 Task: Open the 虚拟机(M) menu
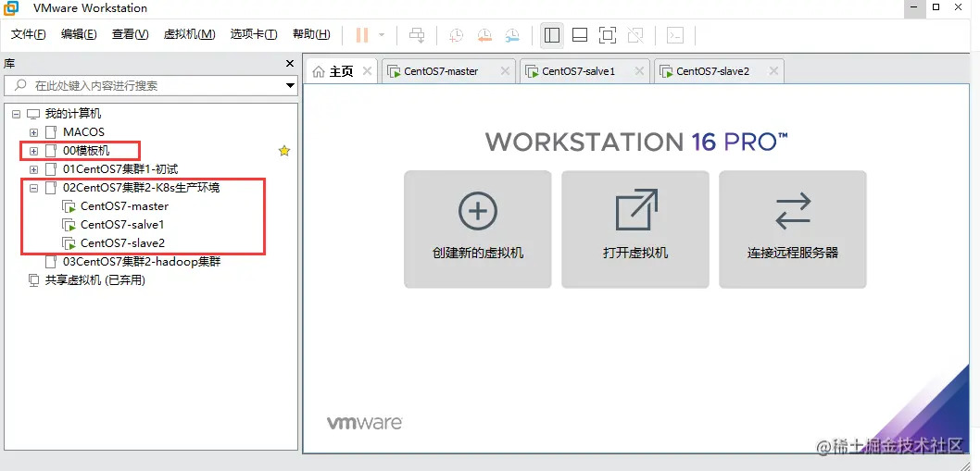[x=189, y=34]
